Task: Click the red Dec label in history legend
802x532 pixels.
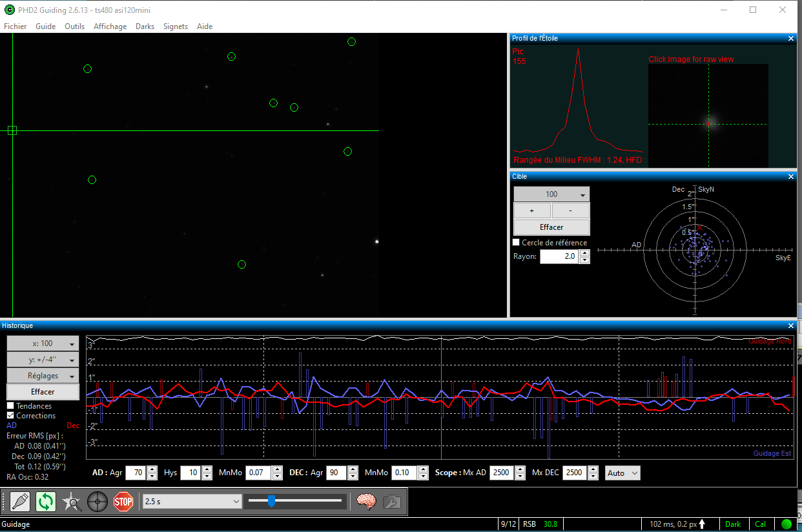Action: point(73,425)
